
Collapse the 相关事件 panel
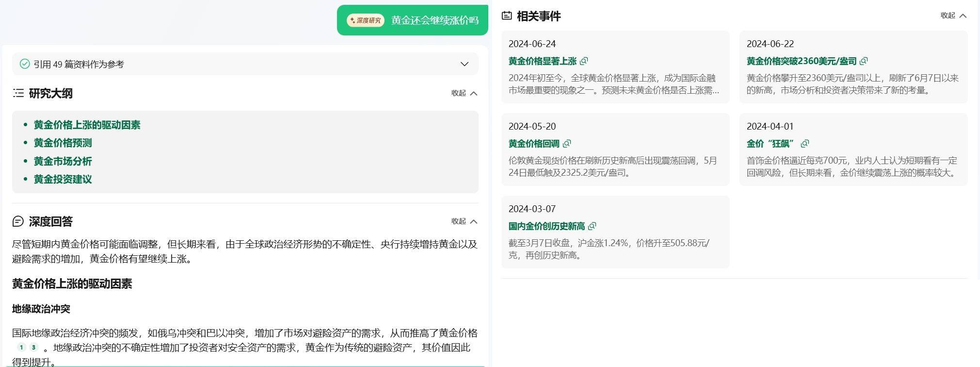(x=954, y=16)
